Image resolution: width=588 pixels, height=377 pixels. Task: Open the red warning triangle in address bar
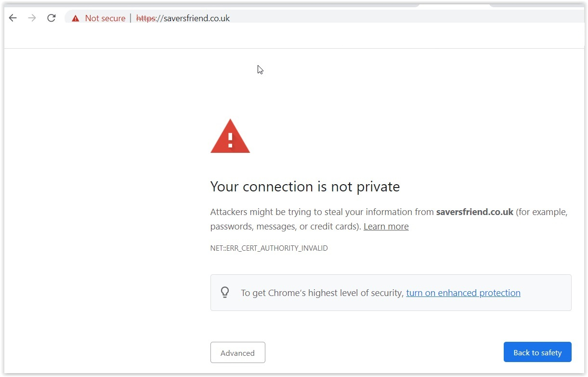[x=75, y=18]
